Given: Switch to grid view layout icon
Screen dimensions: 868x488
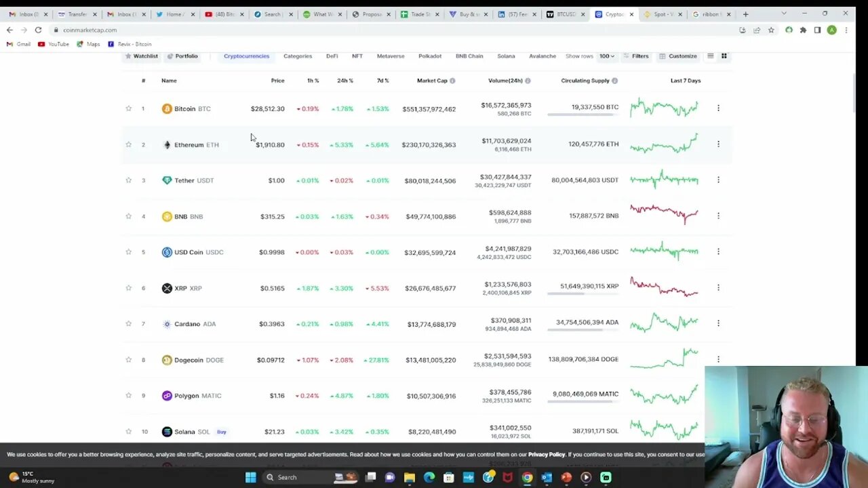Looking at the screenshot, I should pyautogui.click(x=724, y=56).
